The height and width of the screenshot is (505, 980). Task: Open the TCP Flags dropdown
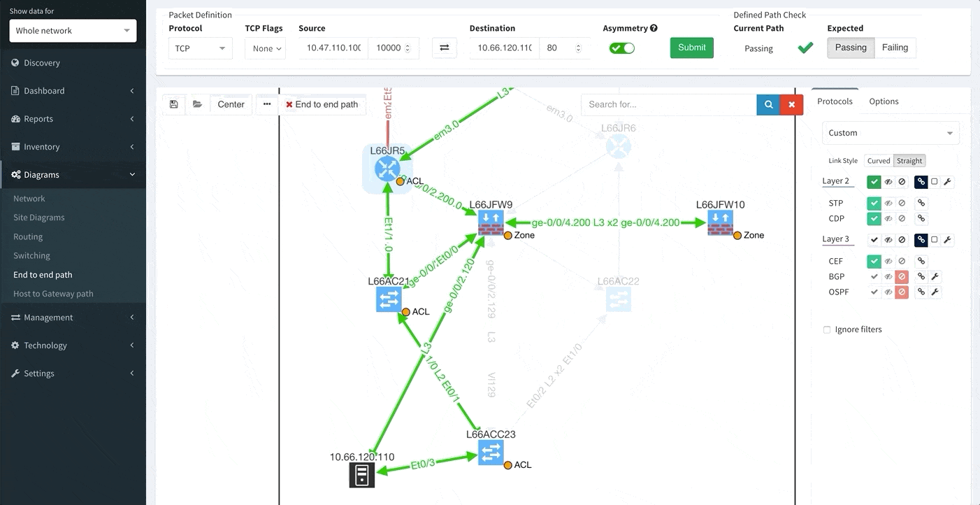pos(266,48)
